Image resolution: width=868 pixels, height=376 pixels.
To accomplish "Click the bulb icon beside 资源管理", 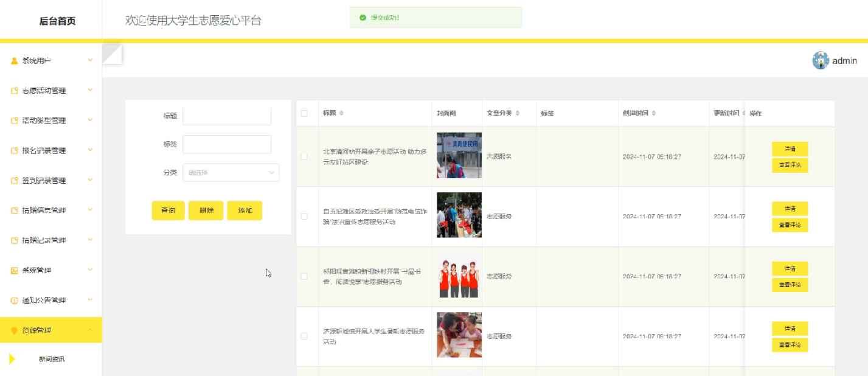I will [15, 330].
